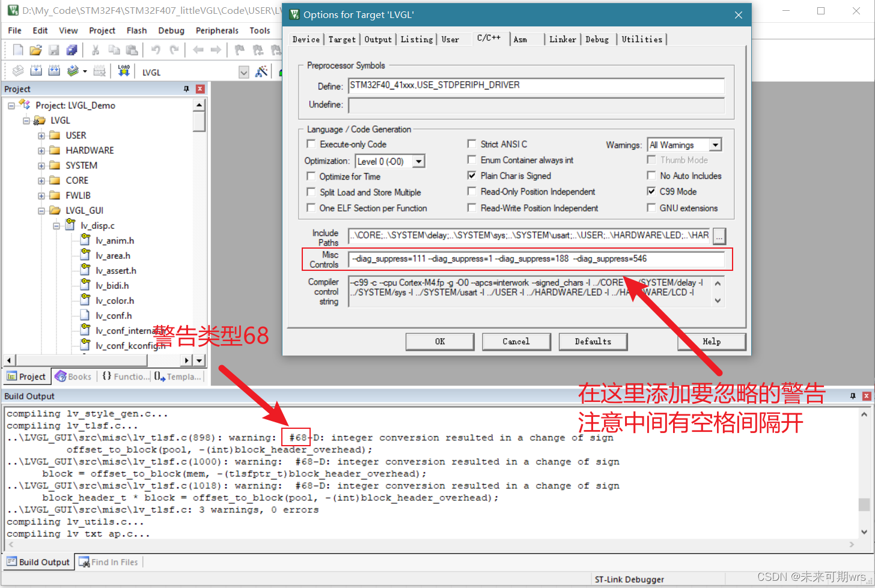The height and width of the screenshot is (588, 875).
Task: Click the Stop Build toolbar icon
Action: pos(100,71)
